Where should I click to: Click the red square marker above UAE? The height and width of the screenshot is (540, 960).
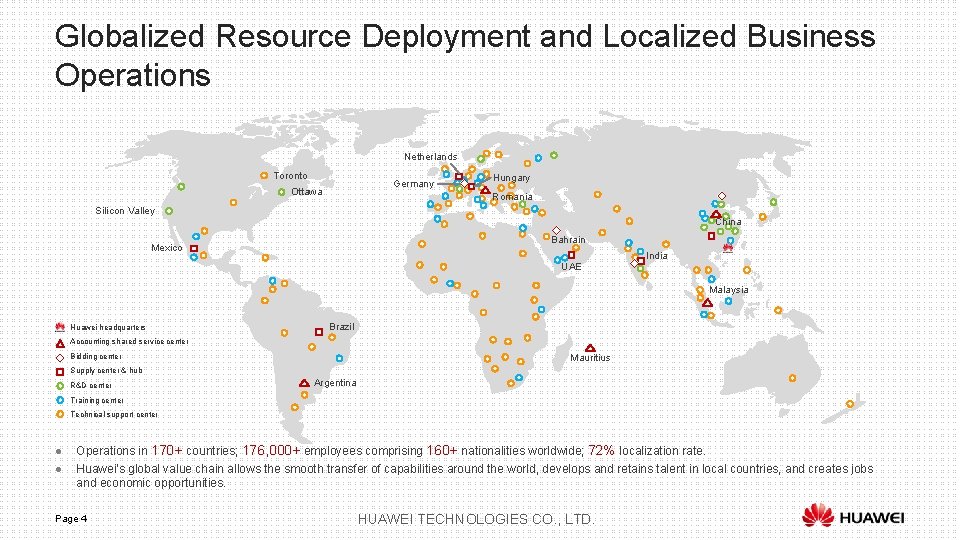pos(571,255)
